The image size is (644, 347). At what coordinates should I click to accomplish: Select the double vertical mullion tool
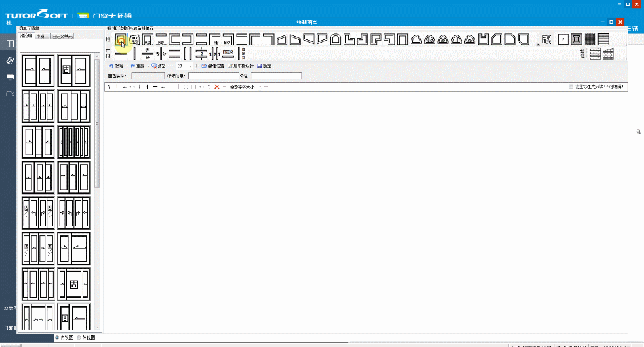click(x=188, y=54)
